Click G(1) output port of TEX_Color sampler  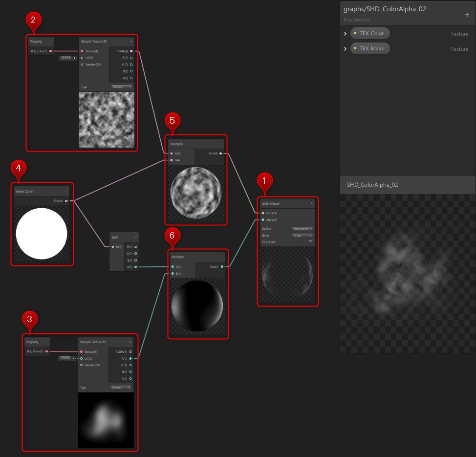click(131, 65)
